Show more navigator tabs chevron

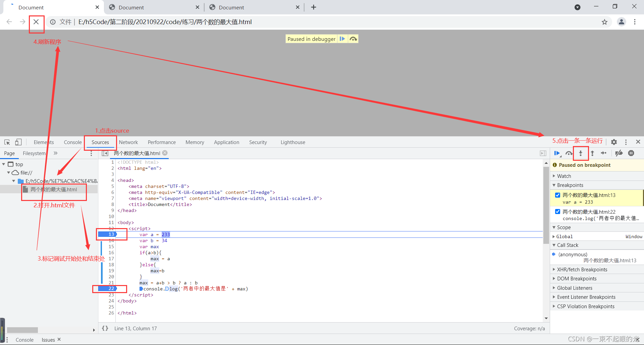coord(56,153)
